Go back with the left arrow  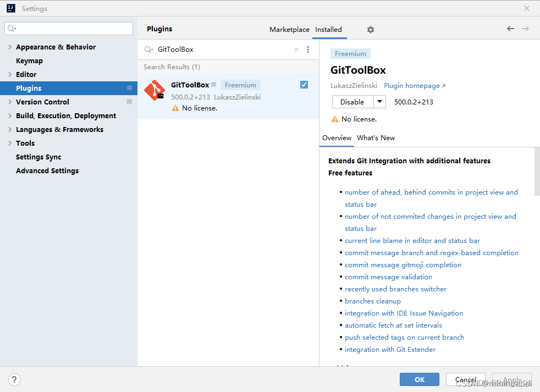(x=510, y=29)
